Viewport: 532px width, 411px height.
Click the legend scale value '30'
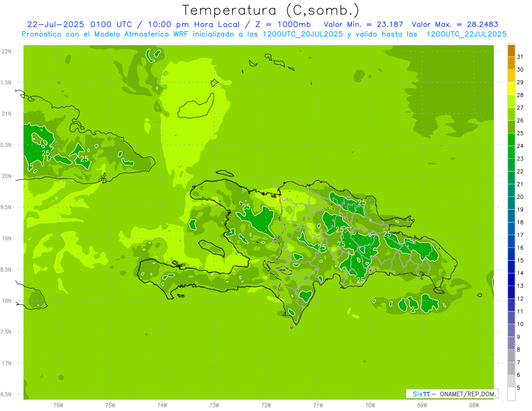(520, 70)
